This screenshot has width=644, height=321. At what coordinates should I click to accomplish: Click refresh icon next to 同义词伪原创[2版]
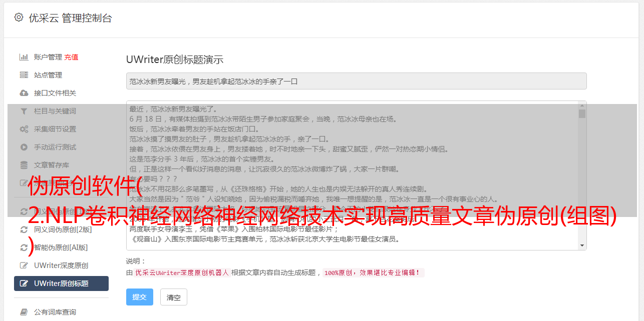pyautogui.click(x=24, y=229)
